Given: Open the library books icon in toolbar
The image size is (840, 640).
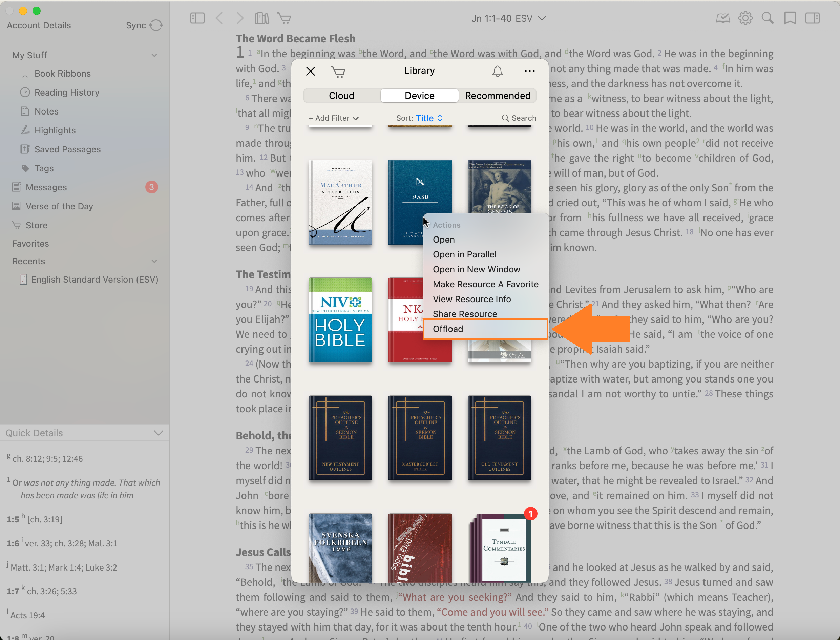Looking at the screenshot, I should point(261,18).
